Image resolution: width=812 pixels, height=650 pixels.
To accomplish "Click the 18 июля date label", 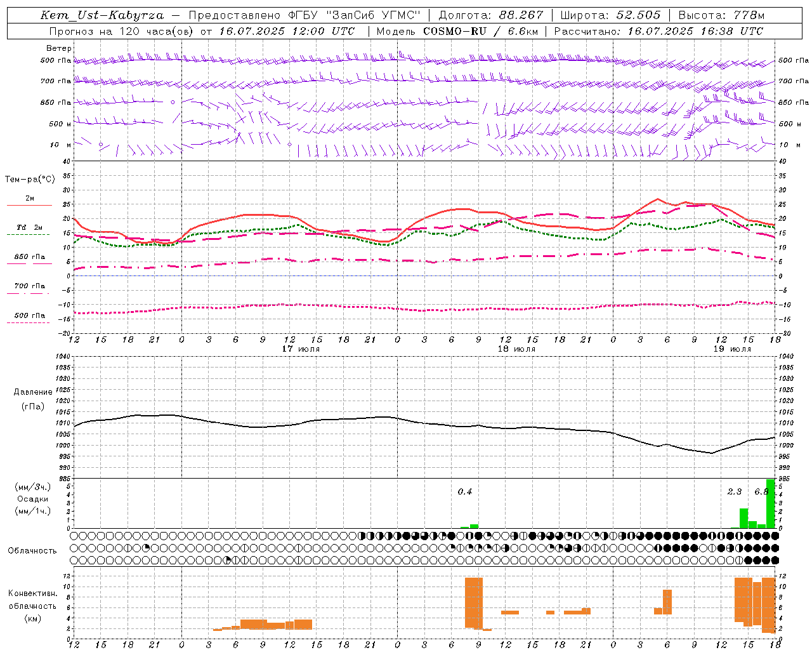I will [x=516, y=349].
